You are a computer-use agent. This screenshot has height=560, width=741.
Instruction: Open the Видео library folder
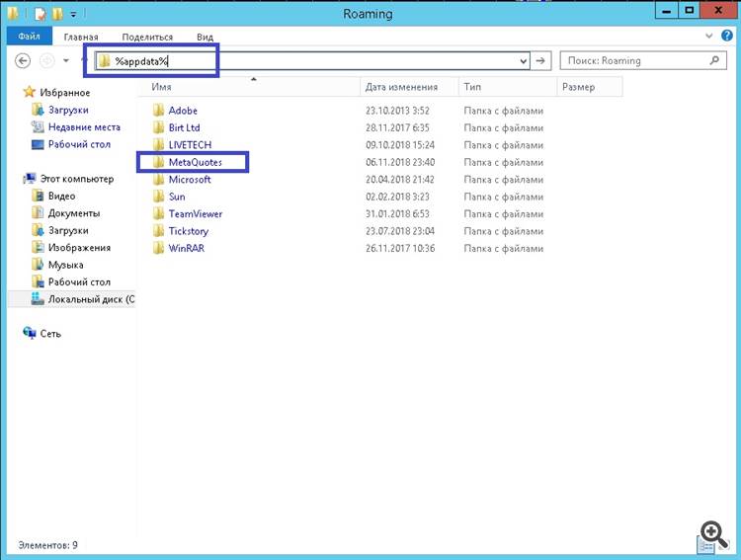click(x=62, y=196)
